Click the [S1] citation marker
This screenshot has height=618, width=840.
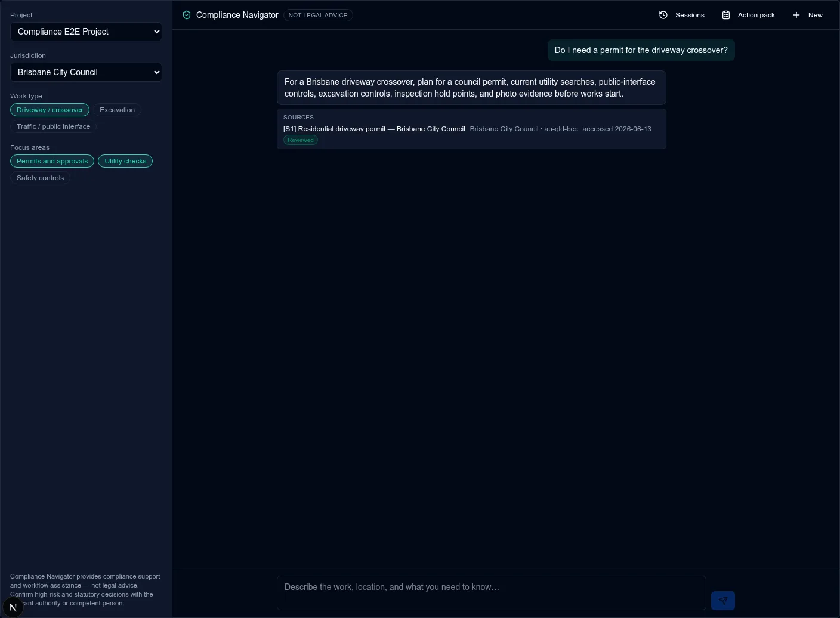tap(290, 129)
